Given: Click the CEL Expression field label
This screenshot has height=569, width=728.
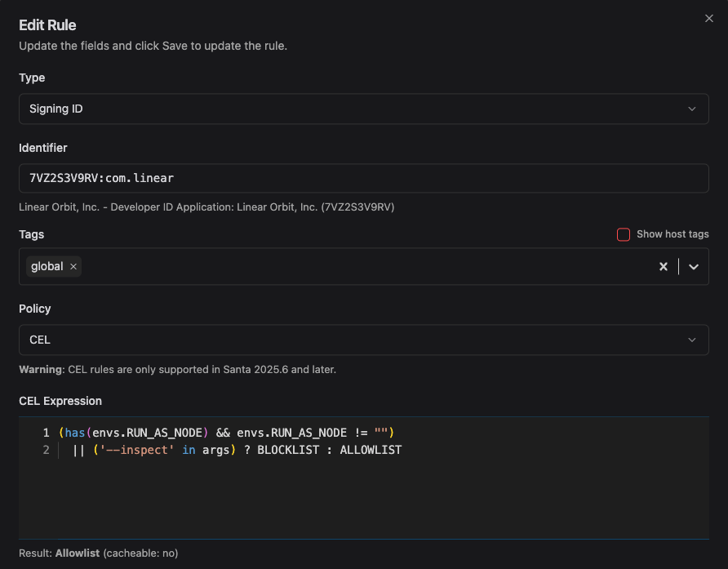Looking at the screenshot, I should (x=60, y=401).
